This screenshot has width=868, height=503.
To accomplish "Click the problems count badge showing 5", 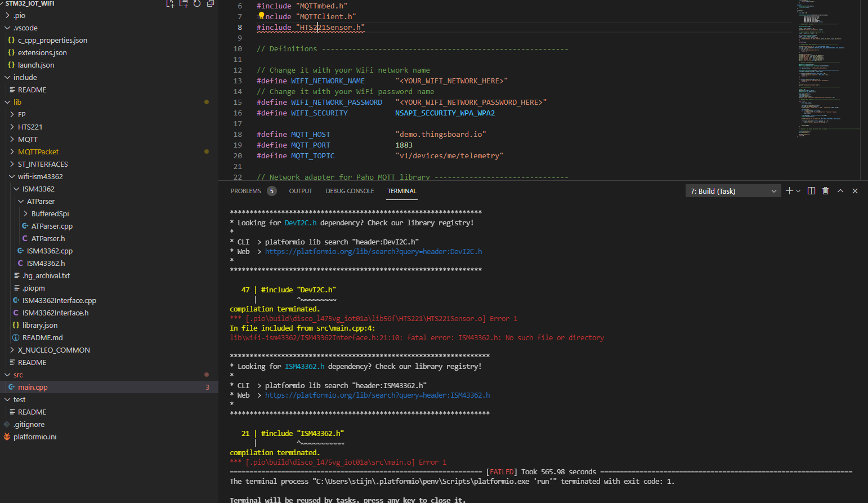I will pyautogui.click(x=271, y=191).
